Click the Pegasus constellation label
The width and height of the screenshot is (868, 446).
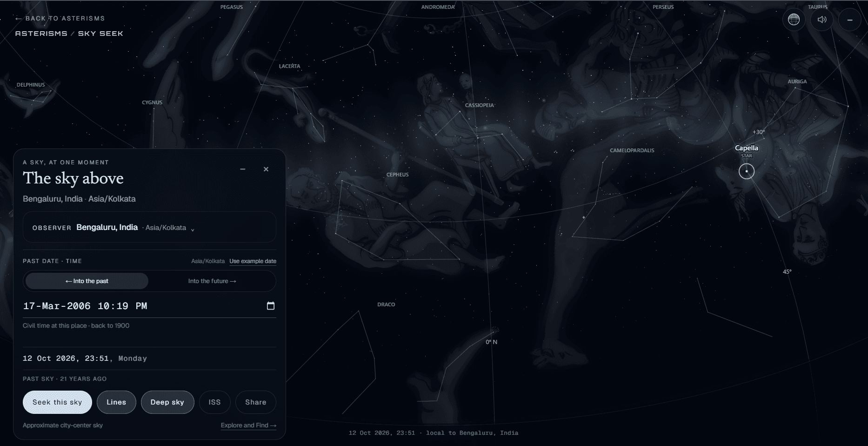[232, 7]
